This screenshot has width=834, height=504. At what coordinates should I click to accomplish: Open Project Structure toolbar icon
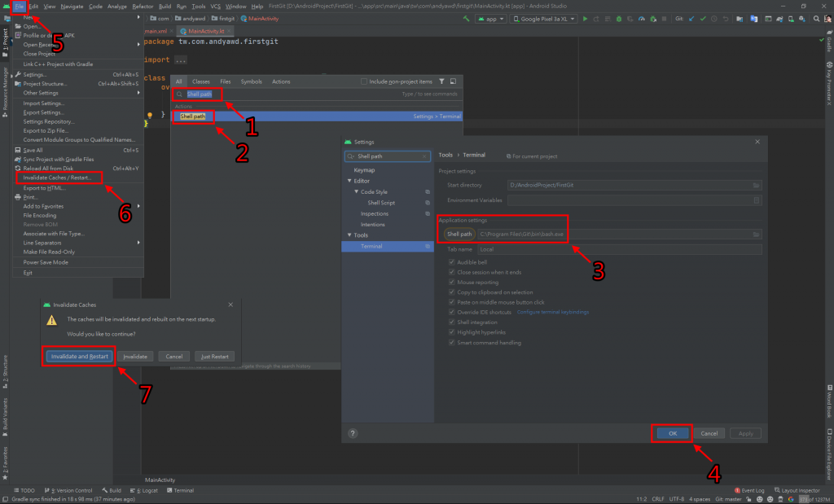pos(740,19)
